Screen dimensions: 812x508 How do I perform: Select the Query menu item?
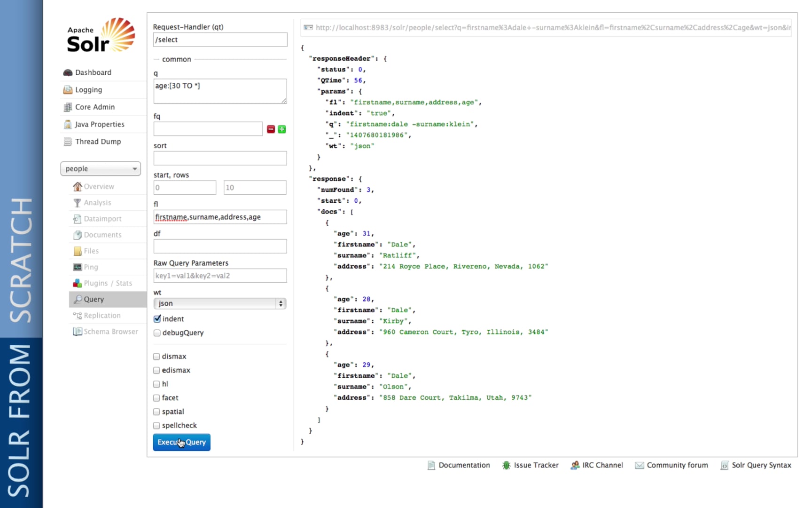[94, 299]
